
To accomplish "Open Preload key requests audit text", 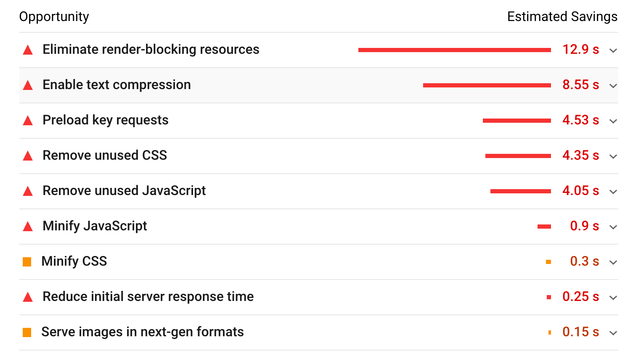I will pos(106,120).
